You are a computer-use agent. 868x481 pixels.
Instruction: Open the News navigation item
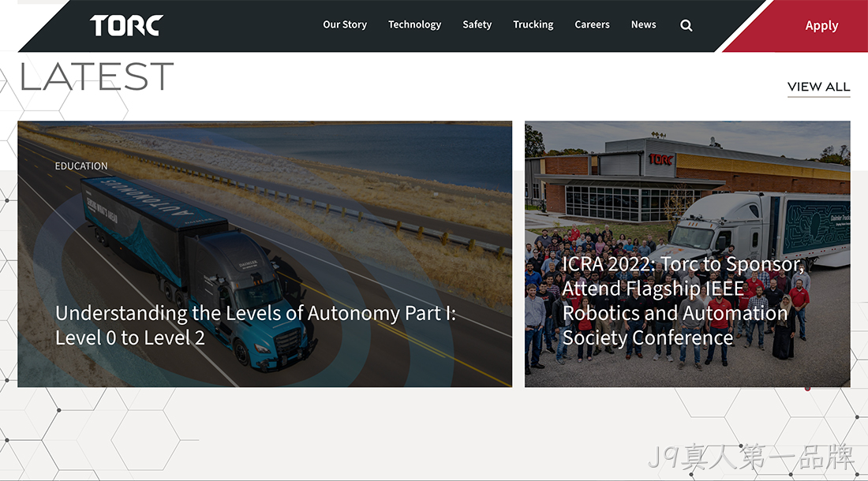point(643,25)
